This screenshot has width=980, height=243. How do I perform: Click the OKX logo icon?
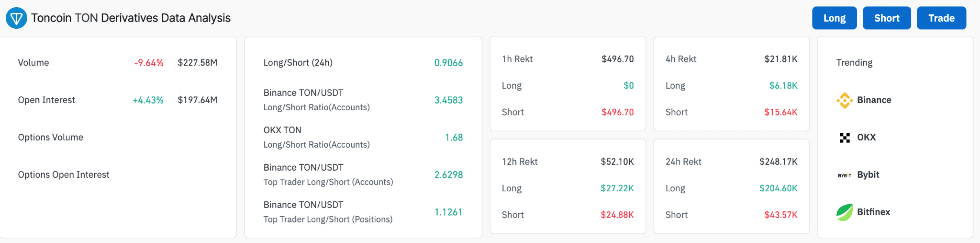point(845,138)
